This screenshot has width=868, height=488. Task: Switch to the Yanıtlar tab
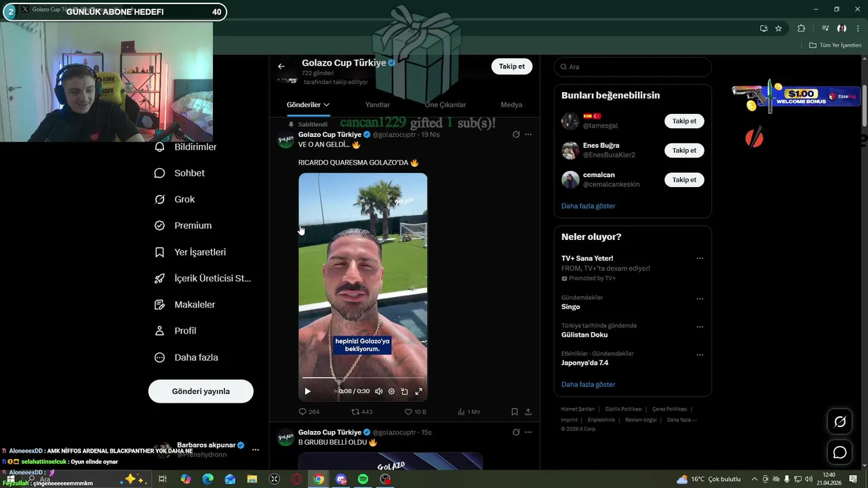coord(378,104)
